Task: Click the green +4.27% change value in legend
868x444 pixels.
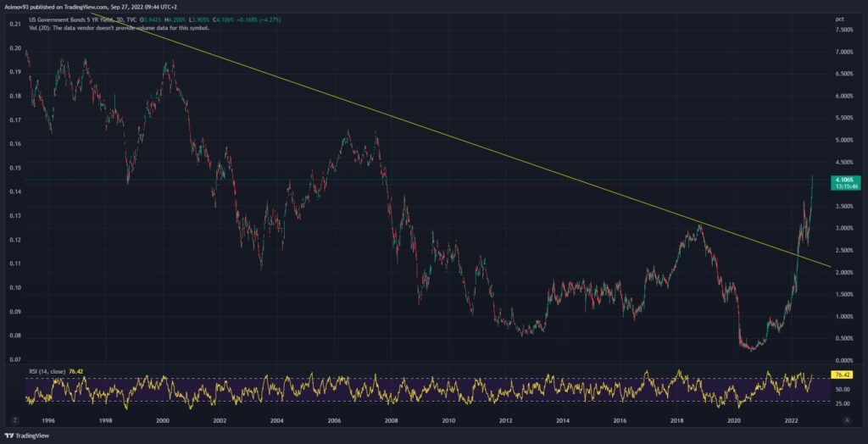Action: tap(270, 19)
